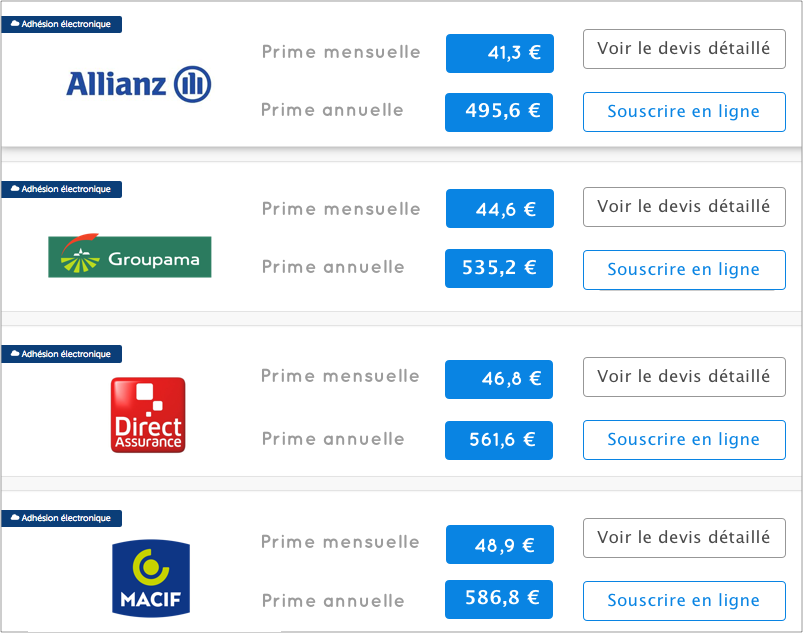Click the Direct Assurance logo
Screen dimensions: 803x633
coord(148,413)
